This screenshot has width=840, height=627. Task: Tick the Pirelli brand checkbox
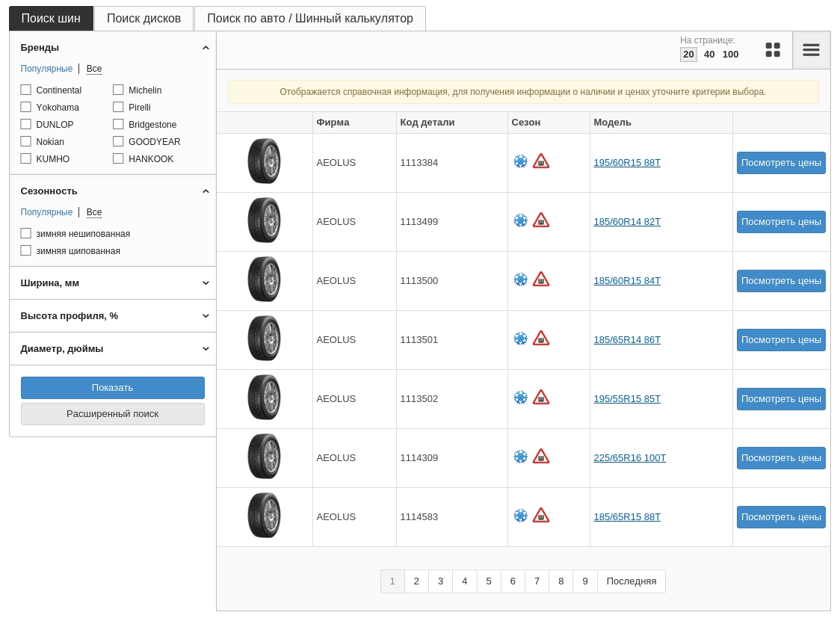[x=118, y=107]
